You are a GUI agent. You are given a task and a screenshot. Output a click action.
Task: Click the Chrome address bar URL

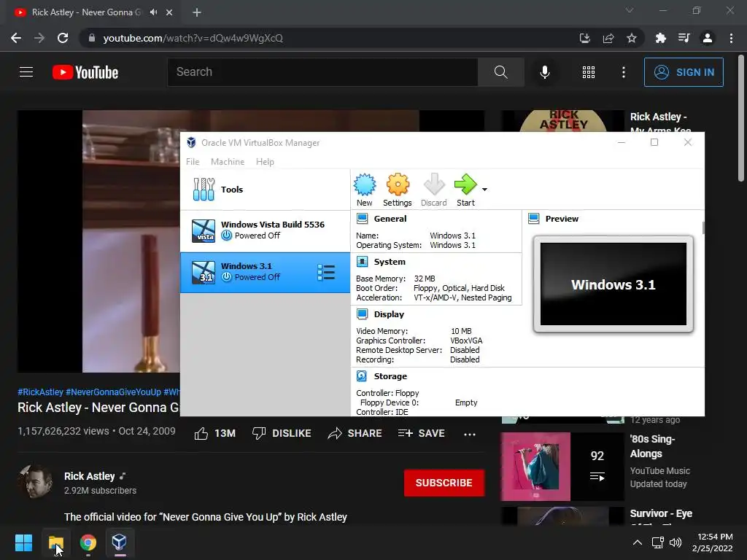coord(193,38)
